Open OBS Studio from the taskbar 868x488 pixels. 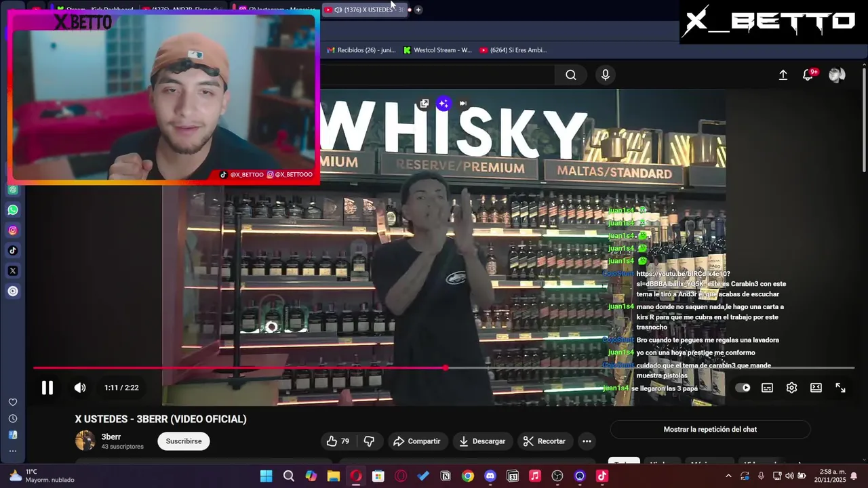(x=557, y=476)
